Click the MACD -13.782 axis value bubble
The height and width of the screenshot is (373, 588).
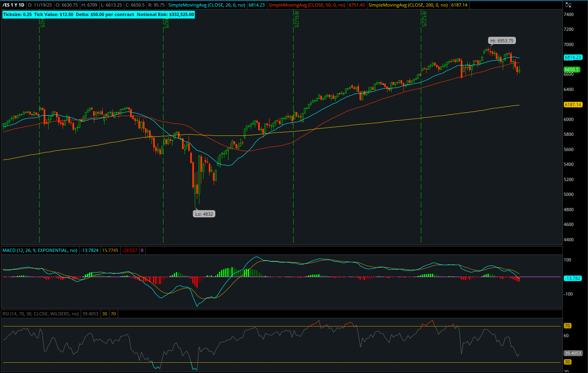tap(573, 279)
